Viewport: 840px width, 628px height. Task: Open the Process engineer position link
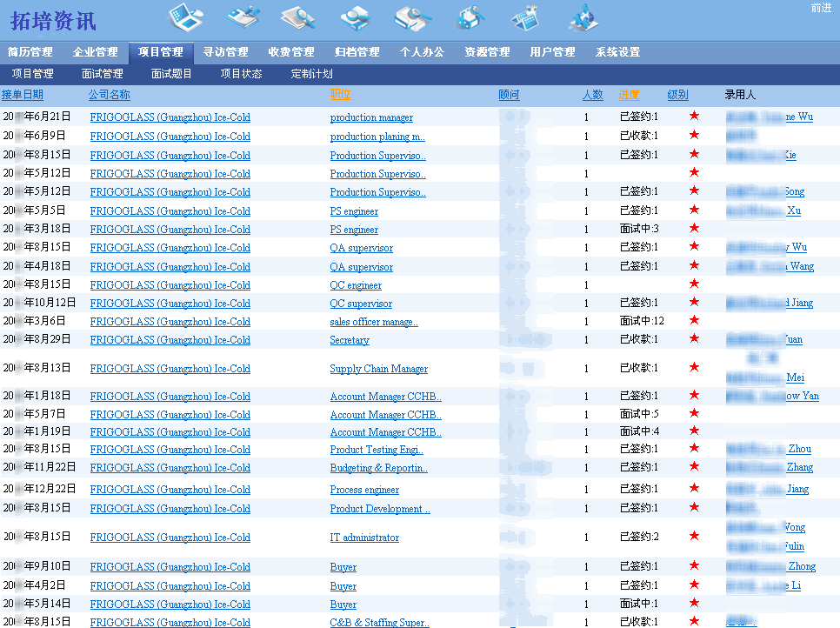pyautogui.click(x=364, y=490)
